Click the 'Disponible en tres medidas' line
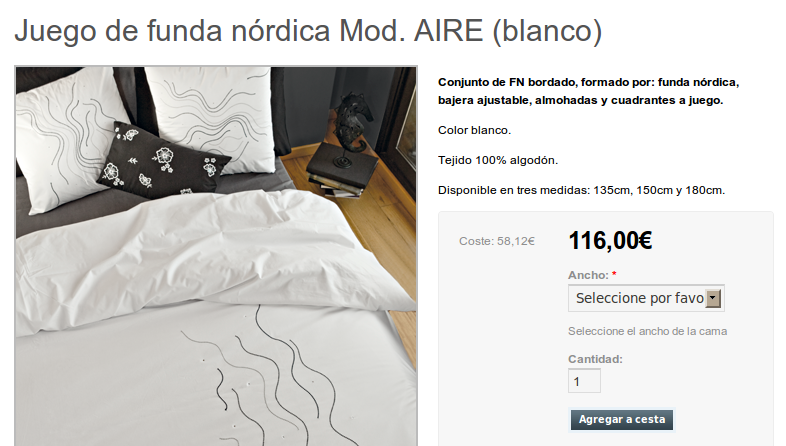The width and height of the screenshot is (786, 446). [x=581, y=190]
